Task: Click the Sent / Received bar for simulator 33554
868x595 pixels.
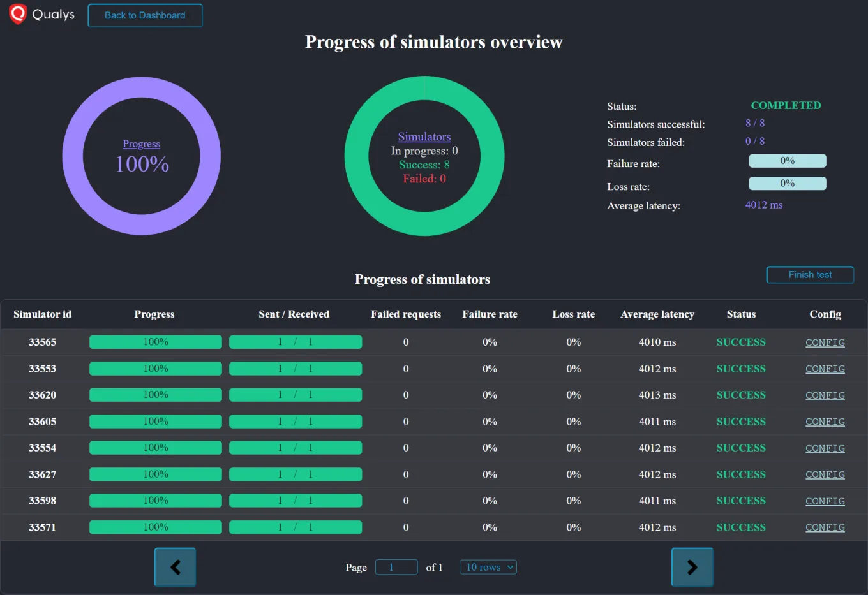Action: 295,448
